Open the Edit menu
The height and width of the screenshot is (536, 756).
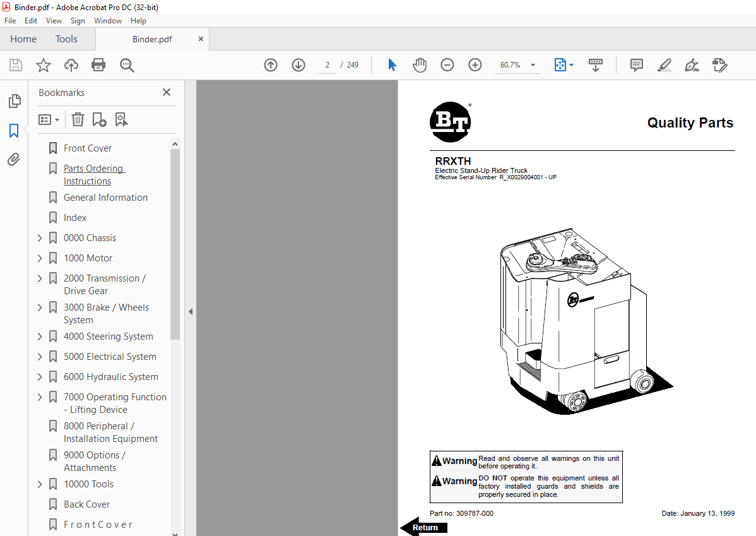(x=31, y=21)
